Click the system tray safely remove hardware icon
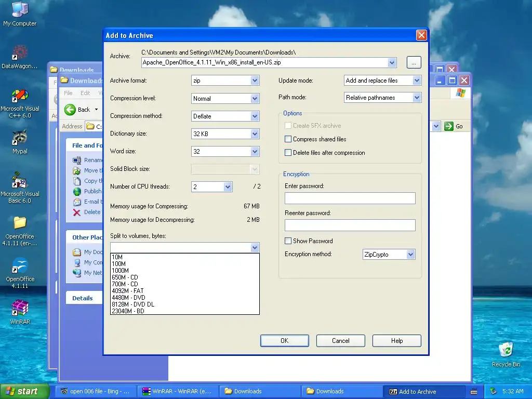This screenshot has height=399, width=532. tap(494, 392)
